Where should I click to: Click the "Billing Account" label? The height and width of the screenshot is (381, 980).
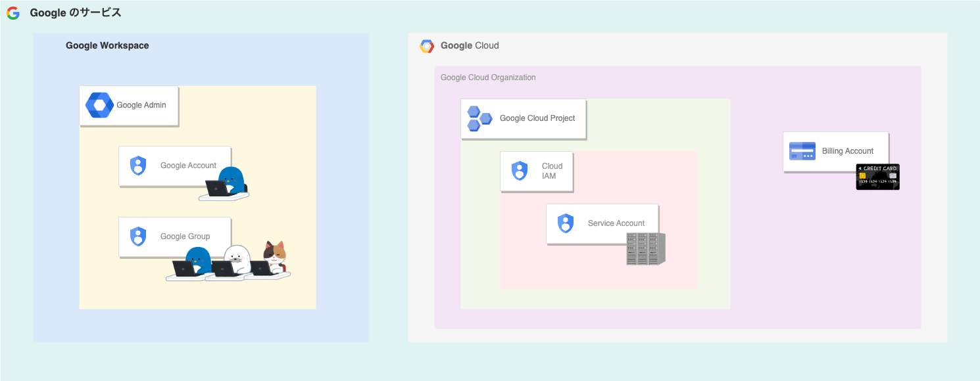[x=848, y=151]
